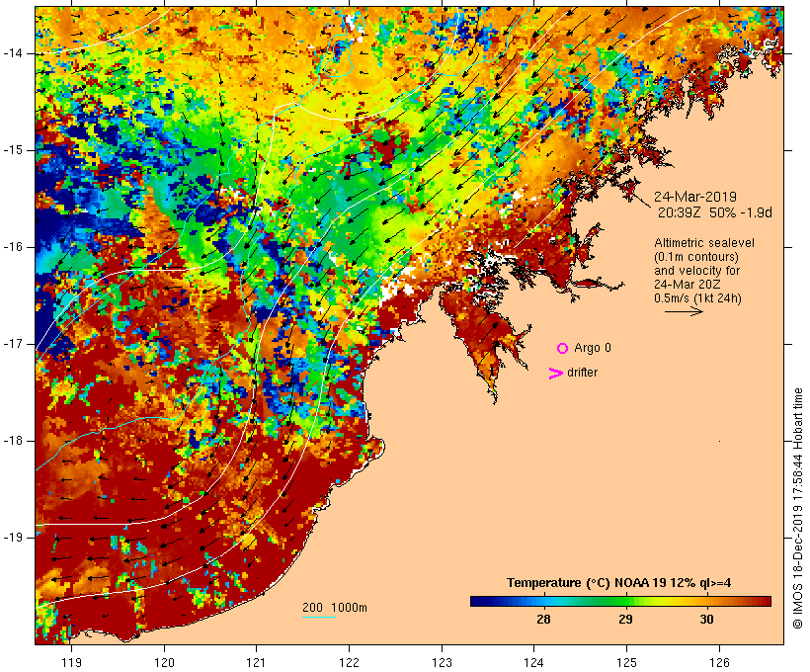Click the 'Altimetric sealevel' label
Screen dimensions: 810x672
[704, 243]
